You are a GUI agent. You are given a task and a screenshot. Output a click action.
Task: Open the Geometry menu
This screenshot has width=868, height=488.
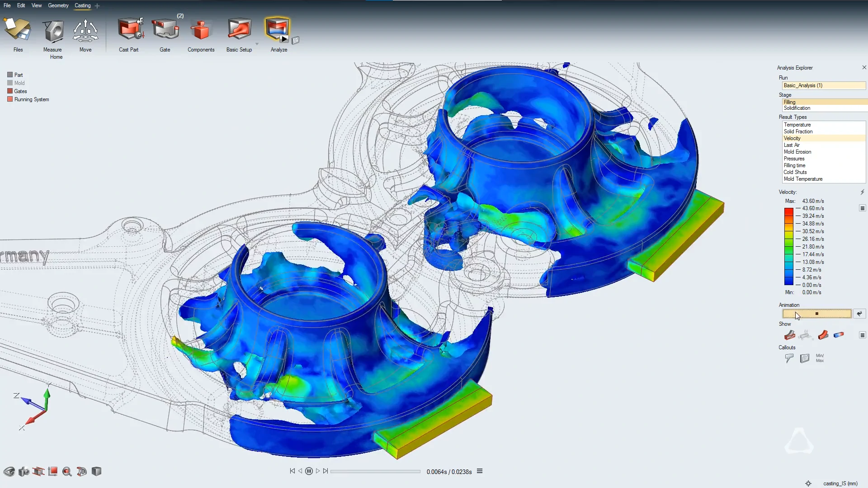[58, 5]
